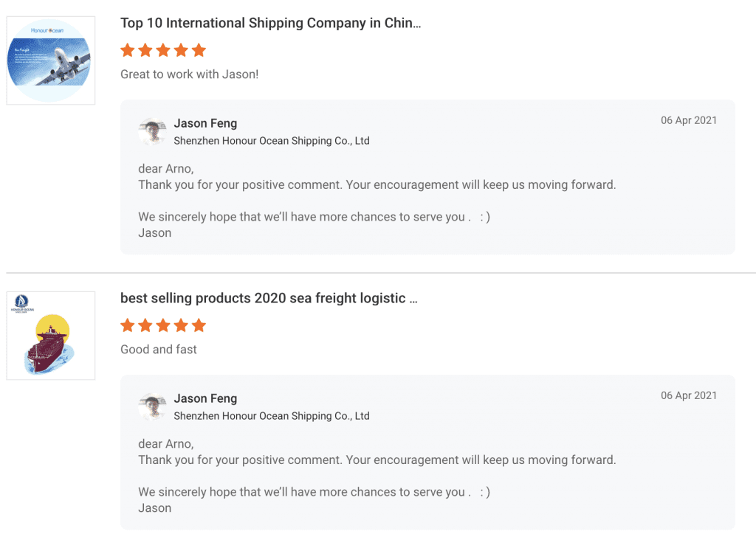The width and height of the screenshot is (756, 537).
Task: Click the cargo ship product thumbnail
Action: (50, 336)
